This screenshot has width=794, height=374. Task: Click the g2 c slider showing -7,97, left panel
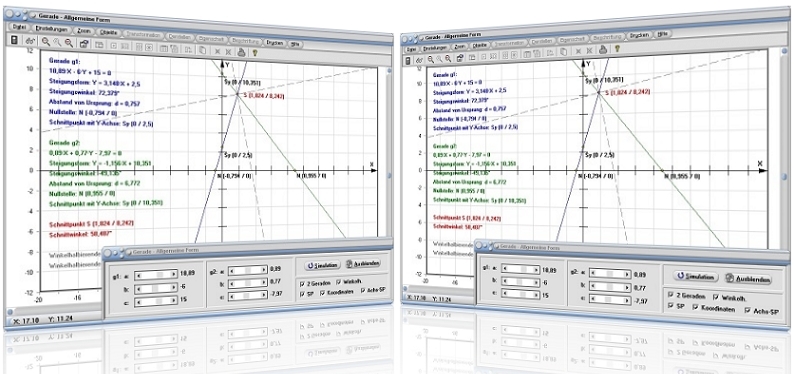tap(247, 296)
